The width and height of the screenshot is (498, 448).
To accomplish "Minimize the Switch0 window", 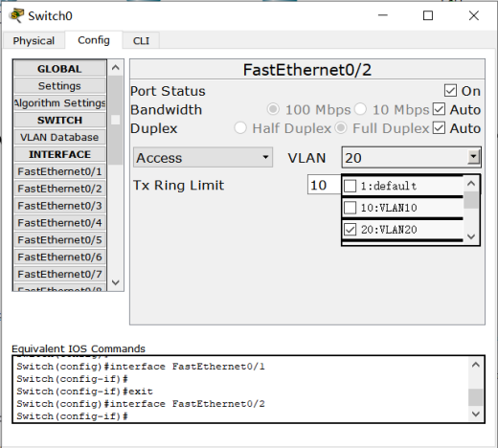I will pyautogui.click(x=383, y=15).
